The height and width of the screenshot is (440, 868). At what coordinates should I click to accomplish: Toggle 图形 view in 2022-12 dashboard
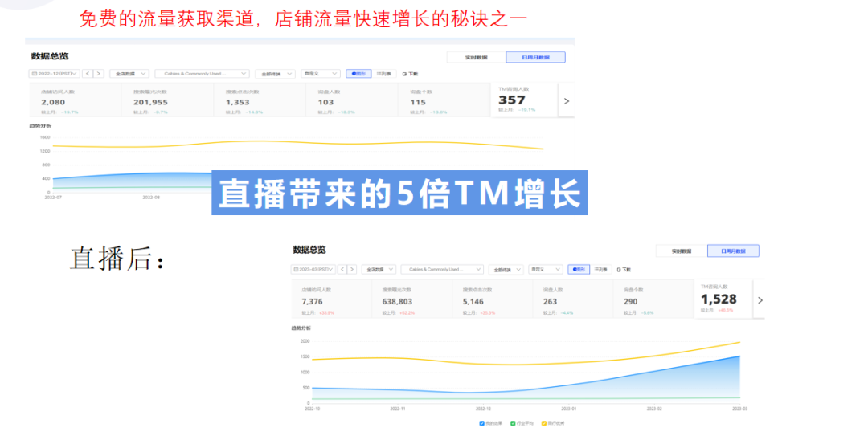click(358, 74)
